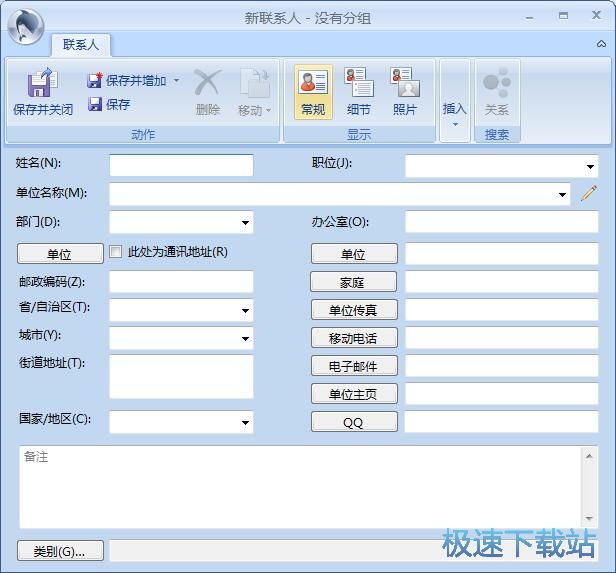
Task: Expand the City (城市) dropdown
Action: (x=245, y=339)
